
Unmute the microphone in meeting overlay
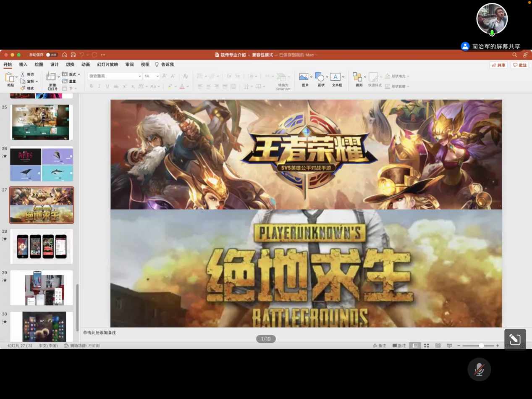pos(479,369)
